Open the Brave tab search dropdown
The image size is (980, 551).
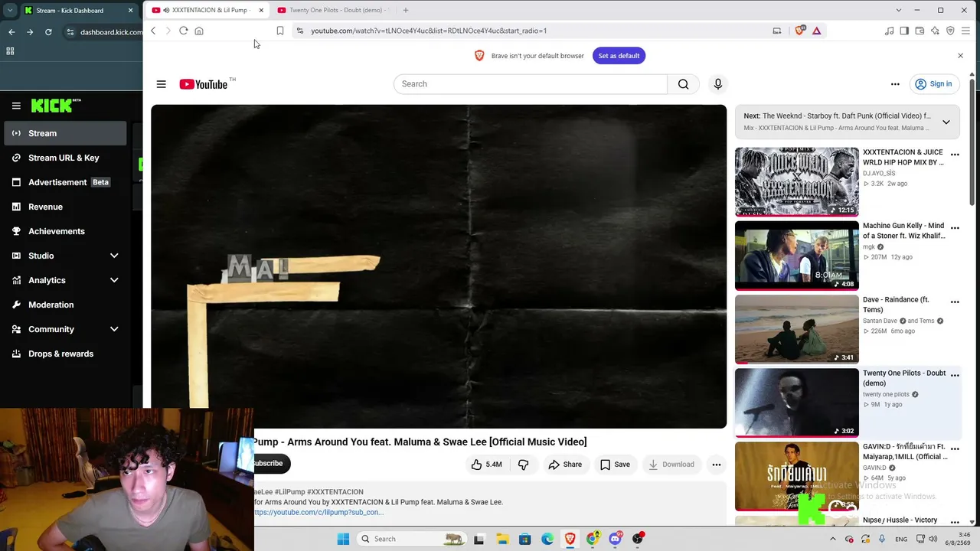click(898, 10)
